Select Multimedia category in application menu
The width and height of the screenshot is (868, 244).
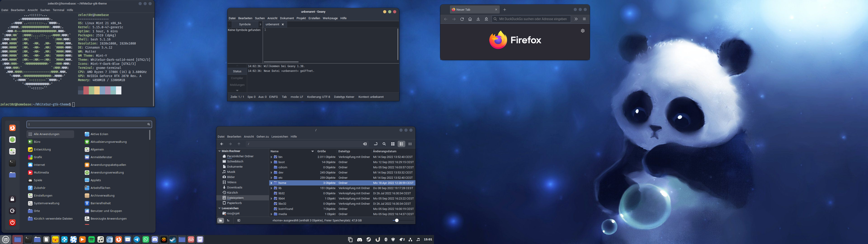(41, 173)
